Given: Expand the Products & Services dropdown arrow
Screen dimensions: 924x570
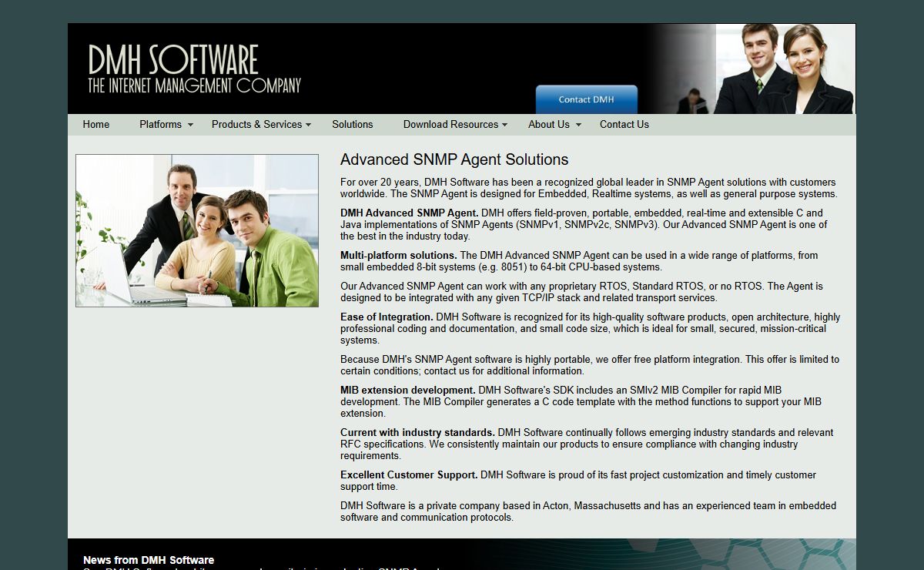Looking at the screenshot, I should coord(308,125).
